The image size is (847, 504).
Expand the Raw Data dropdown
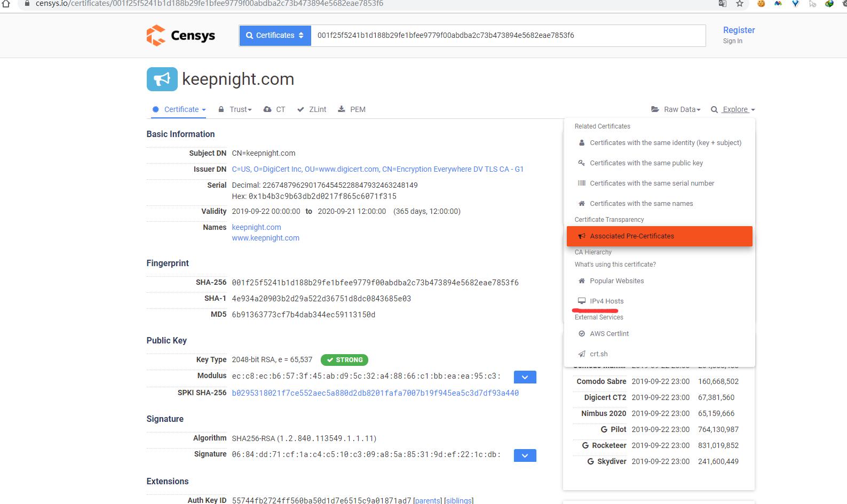pos(676,109)
